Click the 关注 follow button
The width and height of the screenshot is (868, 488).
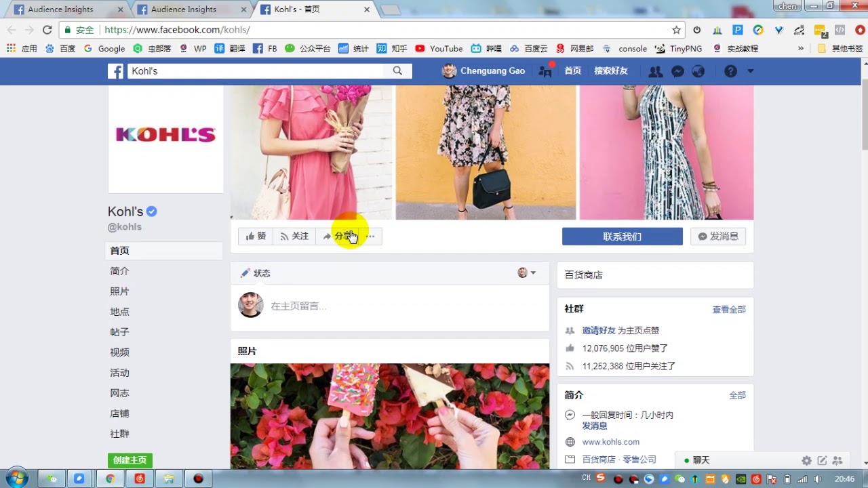tap(294, 236)
